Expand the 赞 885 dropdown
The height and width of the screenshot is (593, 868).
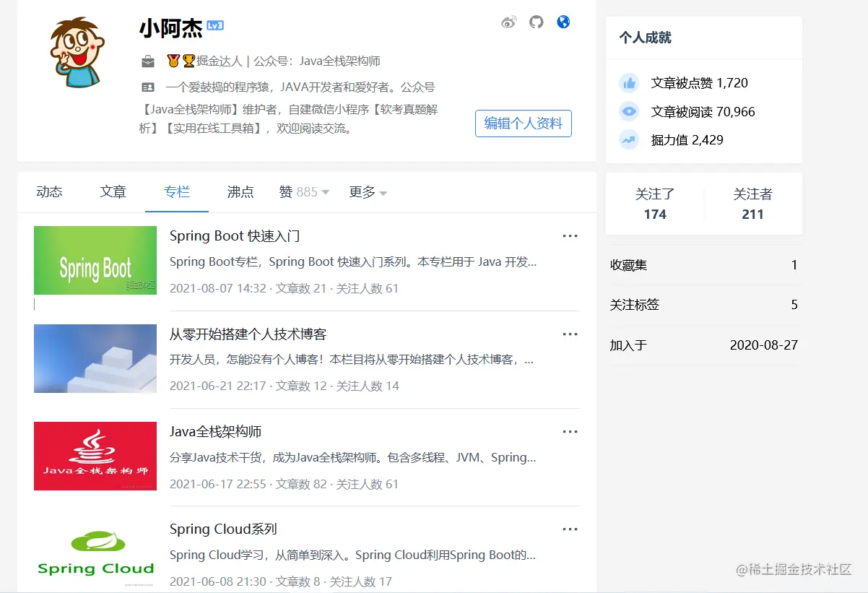pyautogui.click(x=304, y=192)
